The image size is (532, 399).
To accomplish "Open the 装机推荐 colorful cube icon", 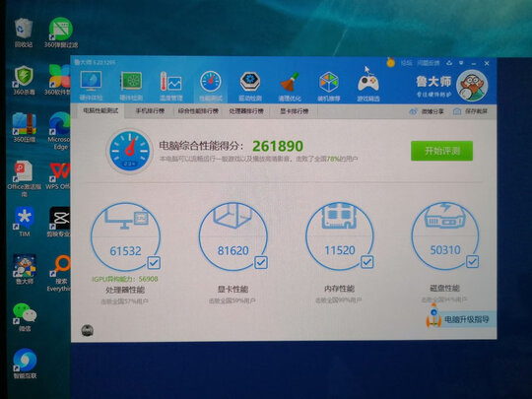I will [329, 82].
